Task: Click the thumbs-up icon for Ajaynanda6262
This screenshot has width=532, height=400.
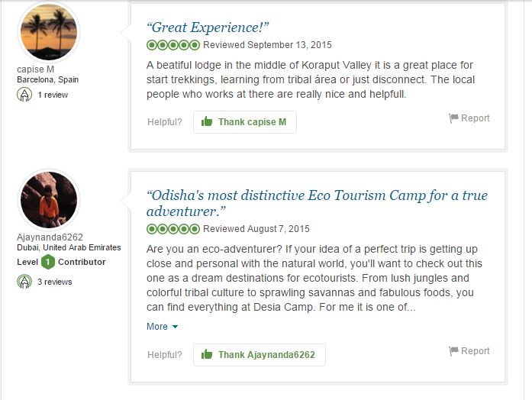Action: pyautogui.click(x=207, y=354)
